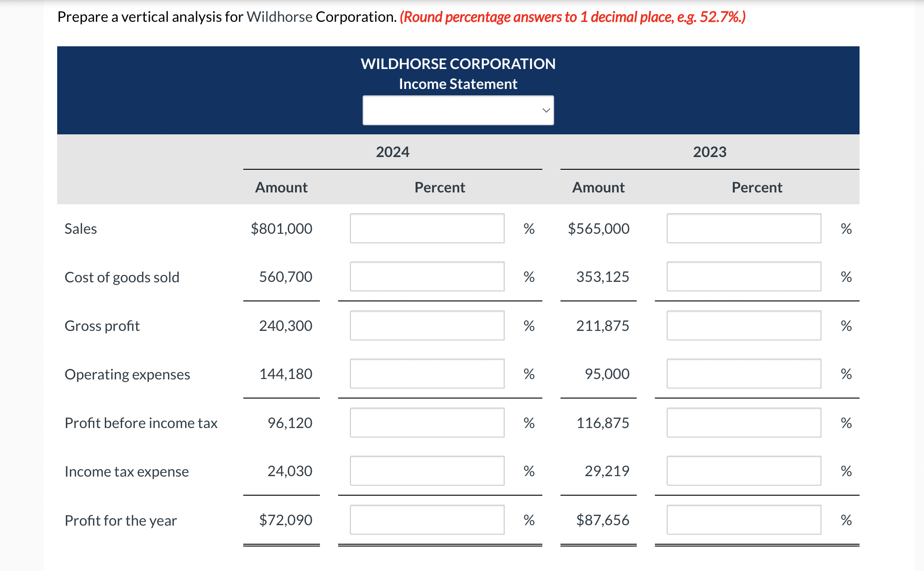This screenshot has width=924, height=571.
Task: Select the 2023 Cost of goods sold percent box
Action: [x=743, y=277]
